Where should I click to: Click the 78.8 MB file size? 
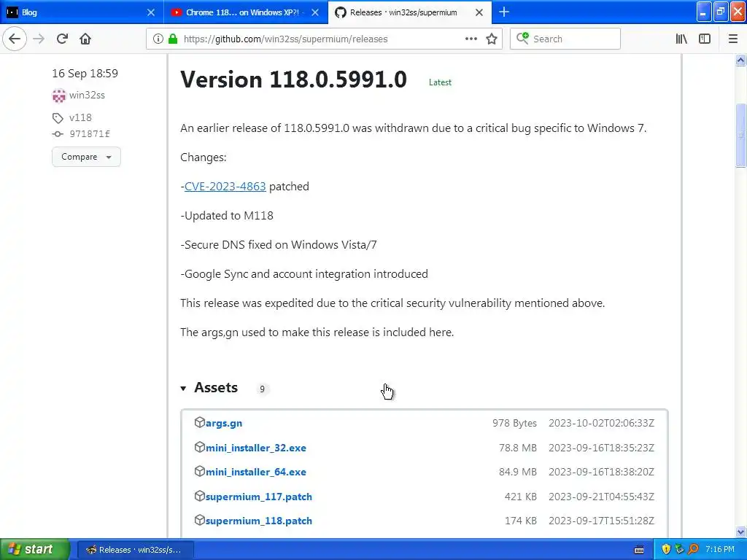coord(518,448)
